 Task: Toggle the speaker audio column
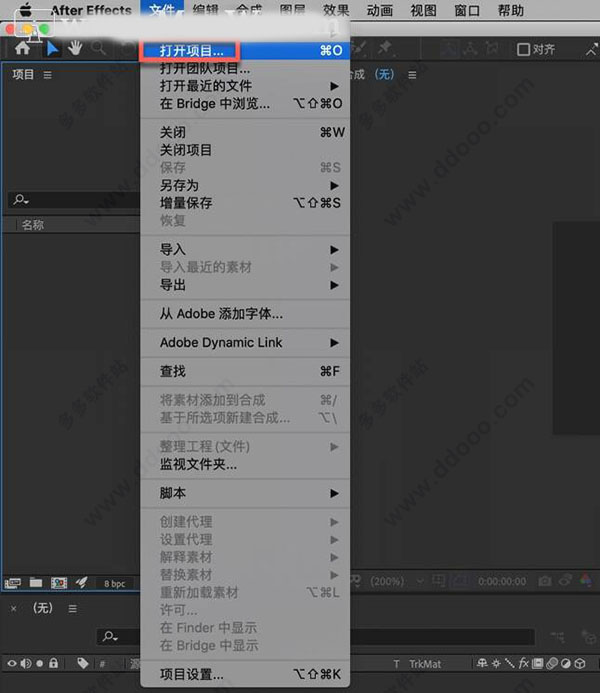[26, 663]
